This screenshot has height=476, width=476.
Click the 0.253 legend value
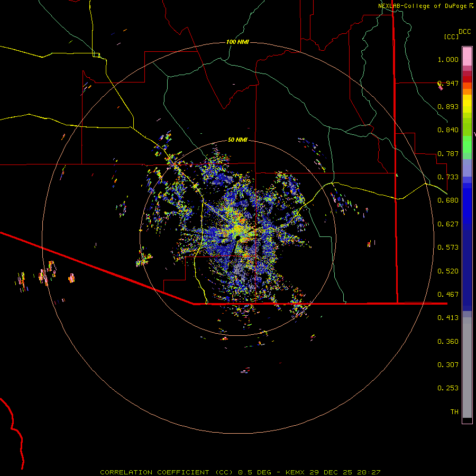[x=448, y=388]
